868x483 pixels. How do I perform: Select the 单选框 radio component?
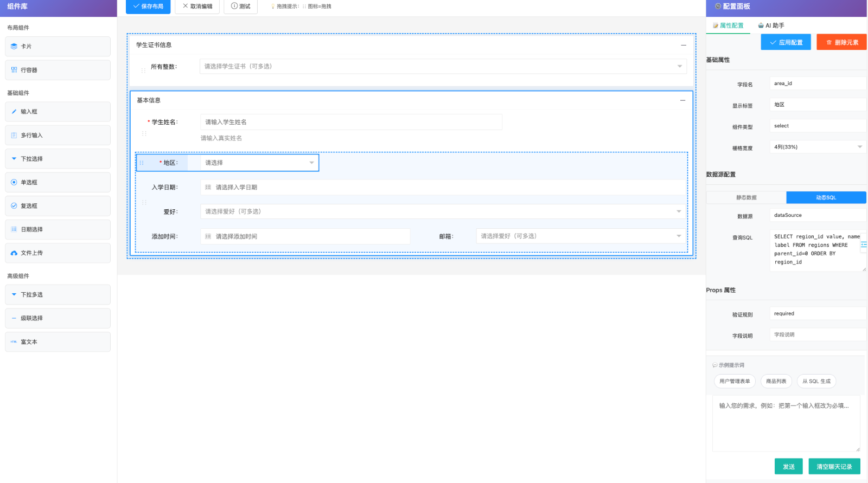58,183
